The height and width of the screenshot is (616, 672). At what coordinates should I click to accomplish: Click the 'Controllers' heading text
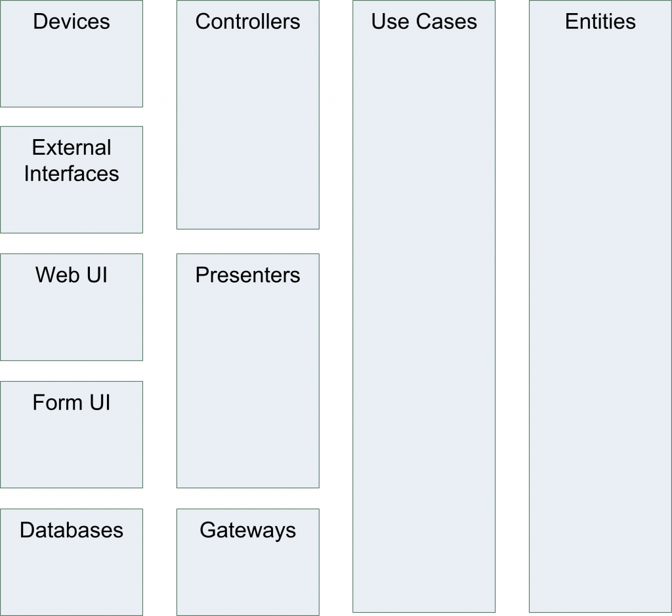247,22
